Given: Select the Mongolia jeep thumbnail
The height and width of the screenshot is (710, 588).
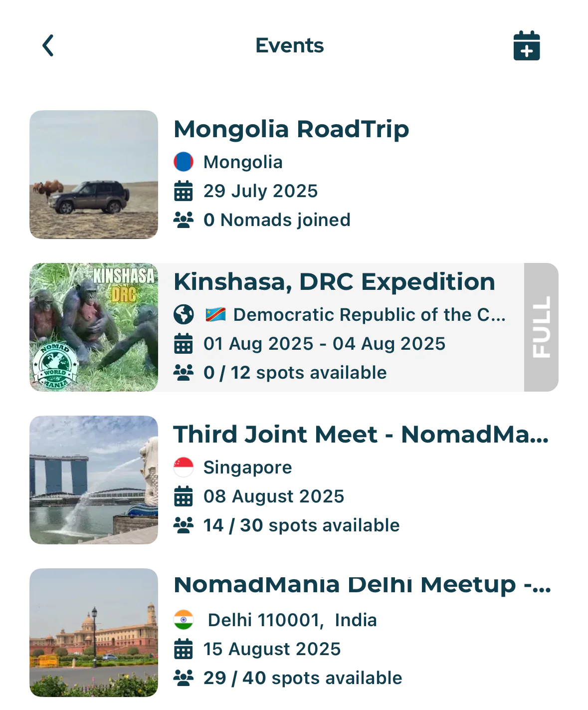Looking at the screenshot, I should (x=94, y=175).
